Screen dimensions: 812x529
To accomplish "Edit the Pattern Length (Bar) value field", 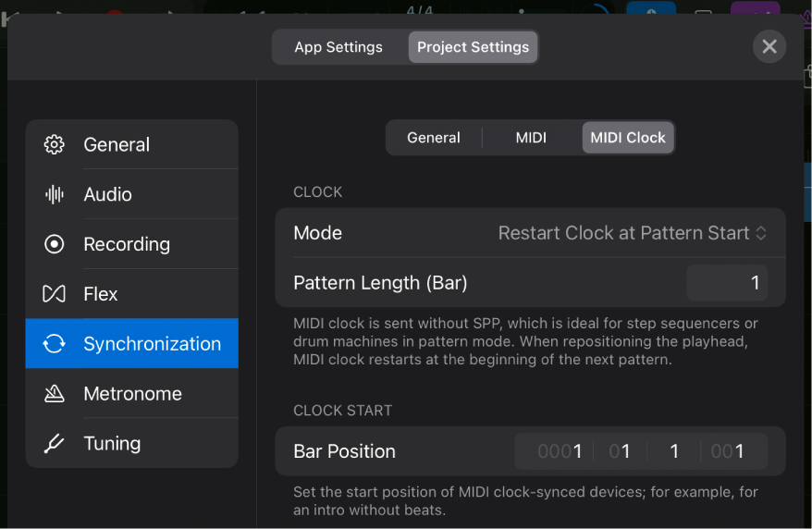I will 727,283.
